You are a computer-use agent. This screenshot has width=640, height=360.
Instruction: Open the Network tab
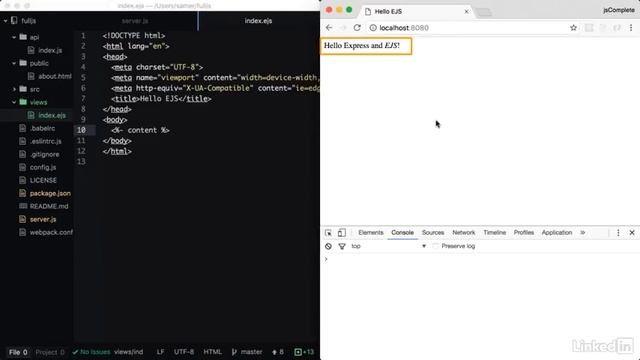(464, 233)
